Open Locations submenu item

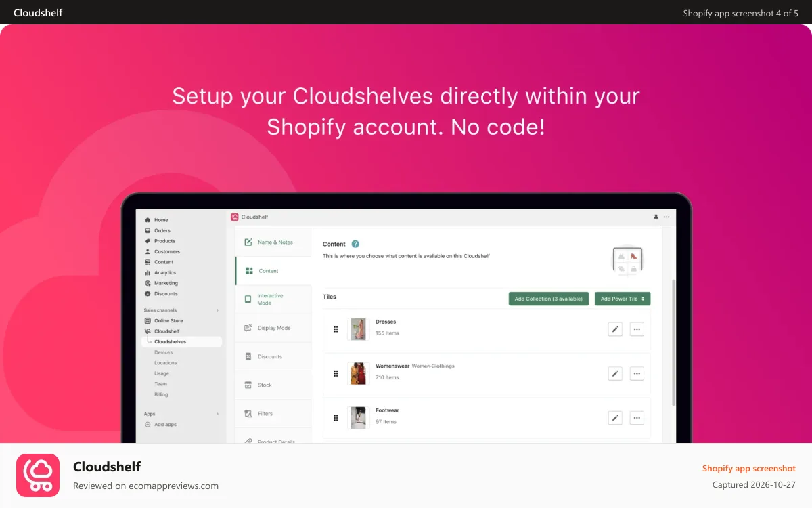(165, 363)
